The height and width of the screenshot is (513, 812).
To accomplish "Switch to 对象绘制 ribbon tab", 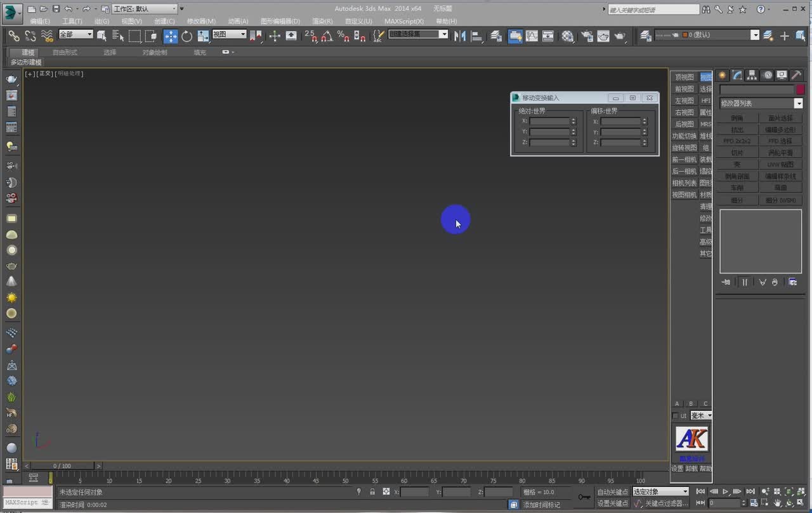I will (x=155, y=53).
